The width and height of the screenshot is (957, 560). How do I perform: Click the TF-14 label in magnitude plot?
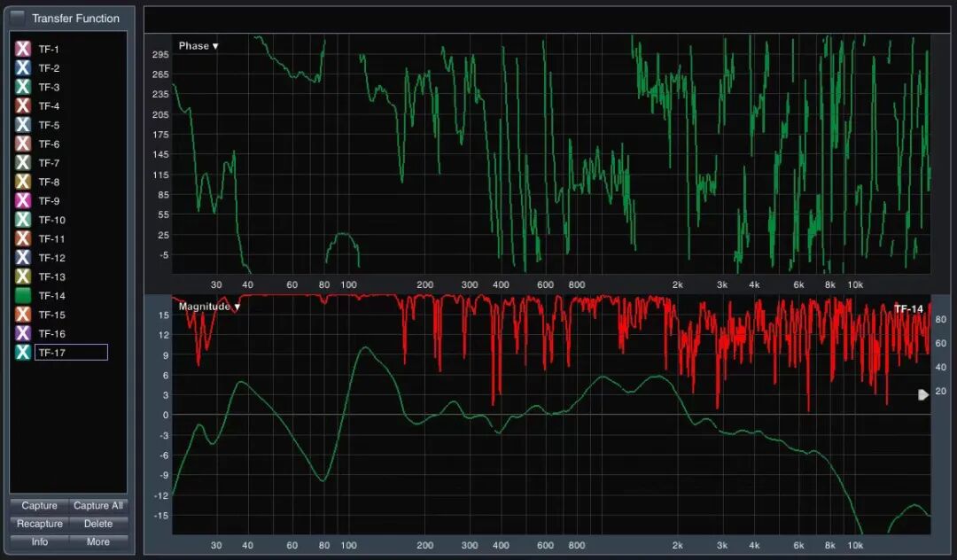(908, 308)
